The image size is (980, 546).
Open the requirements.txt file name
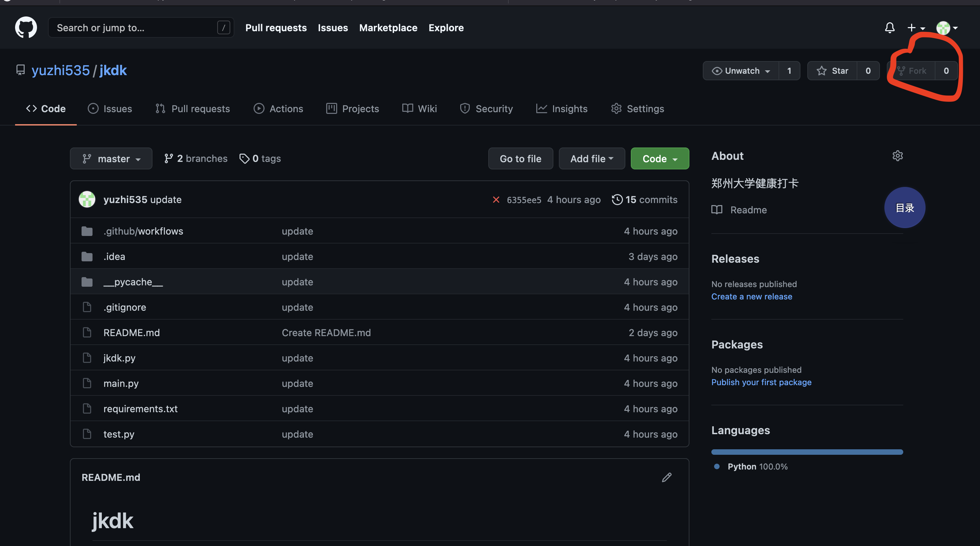coord(140,408)
